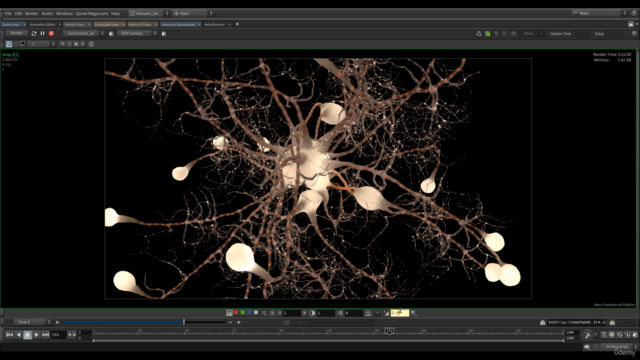
Task: Toggle the blue channel
Action: pos(249,313)
